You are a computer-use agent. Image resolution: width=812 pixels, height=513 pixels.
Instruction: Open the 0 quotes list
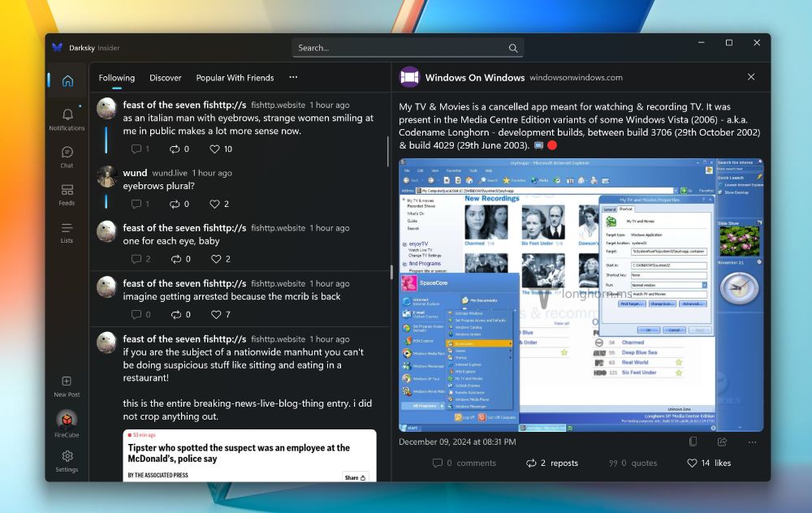pyautogui.click(x=633, y=463)
